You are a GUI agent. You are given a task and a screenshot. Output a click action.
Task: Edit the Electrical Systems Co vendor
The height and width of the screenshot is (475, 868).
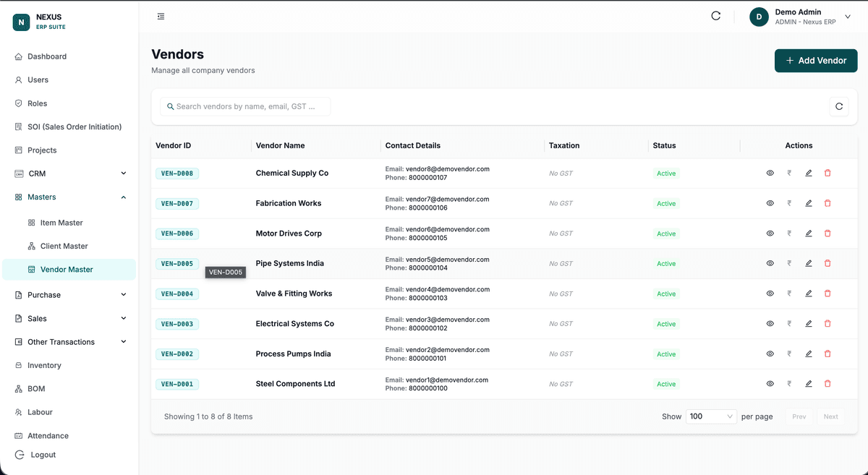point(809,324)
